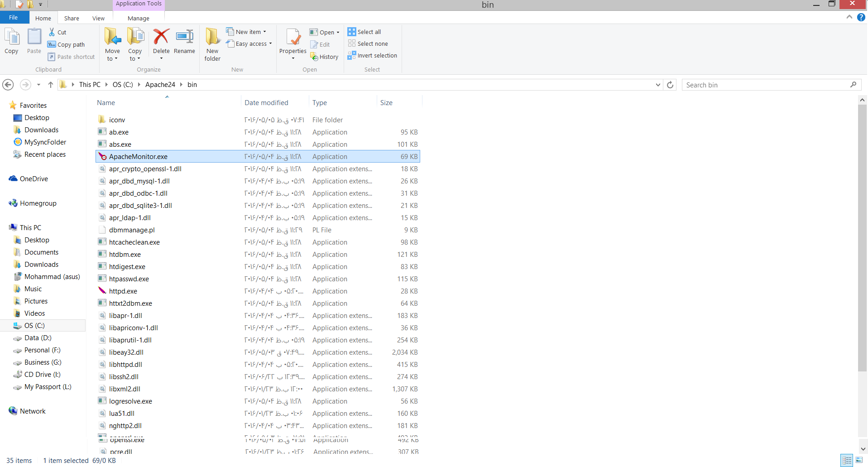Cut the selected file with scissors icon

[x=58, y=32]
